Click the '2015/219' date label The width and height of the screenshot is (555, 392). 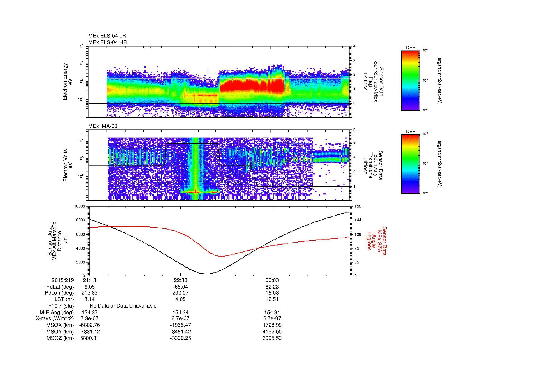(x=63, y=280)
